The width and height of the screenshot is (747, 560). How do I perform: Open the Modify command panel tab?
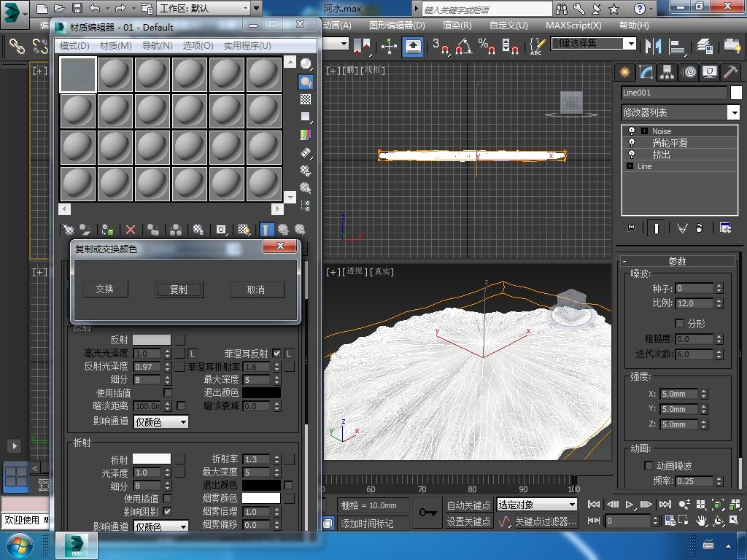646,72
